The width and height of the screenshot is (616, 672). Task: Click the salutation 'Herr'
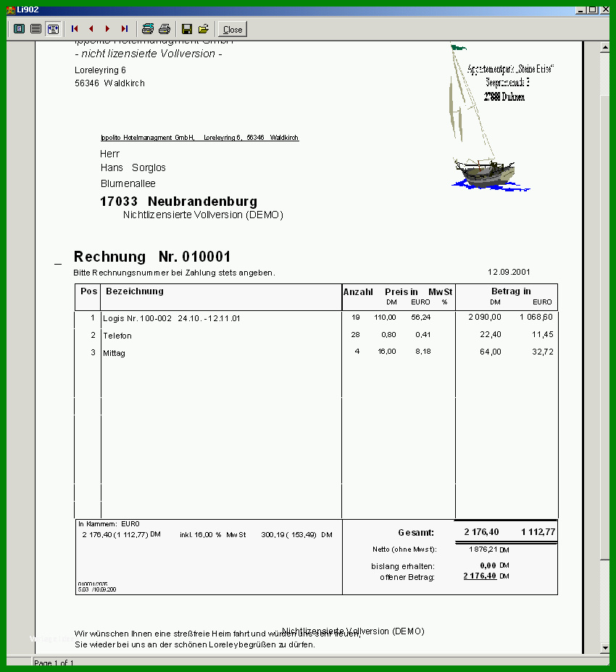[x=109, y=154]
